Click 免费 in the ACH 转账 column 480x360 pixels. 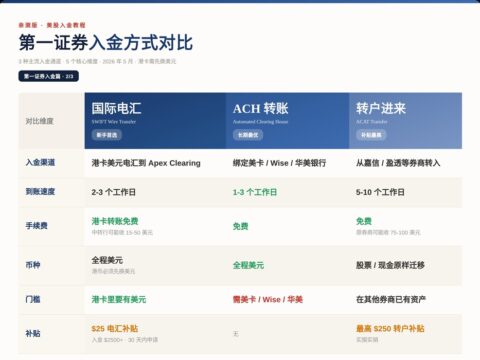[x=241, y=226]
